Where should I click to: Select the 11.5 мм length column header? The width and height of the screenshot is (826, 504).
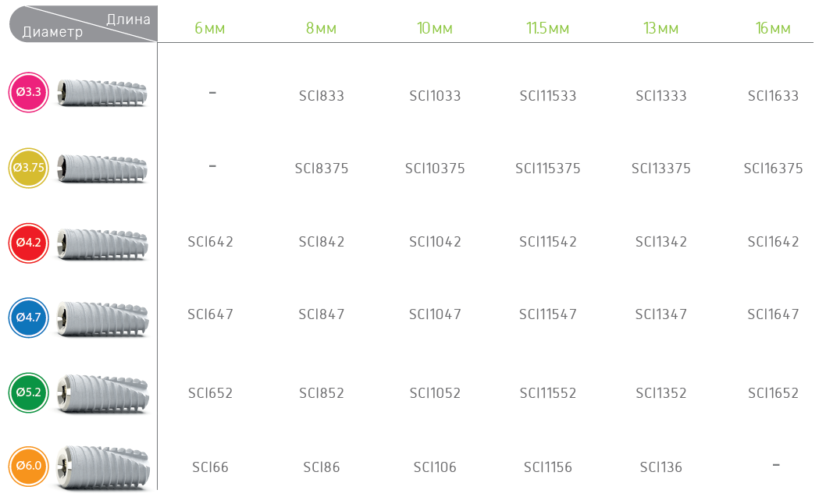[547, 29]
